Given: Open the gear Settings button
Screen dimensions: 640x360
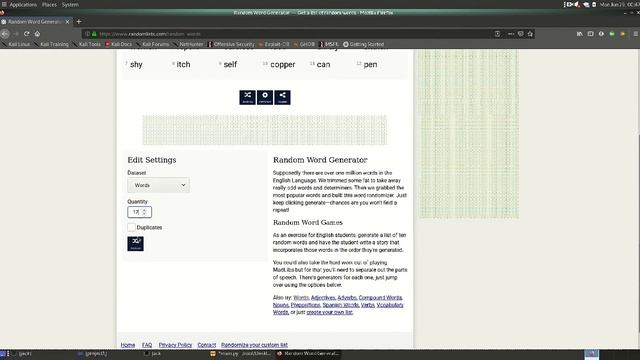Looking at the screenshot, I should pos(265,98).
